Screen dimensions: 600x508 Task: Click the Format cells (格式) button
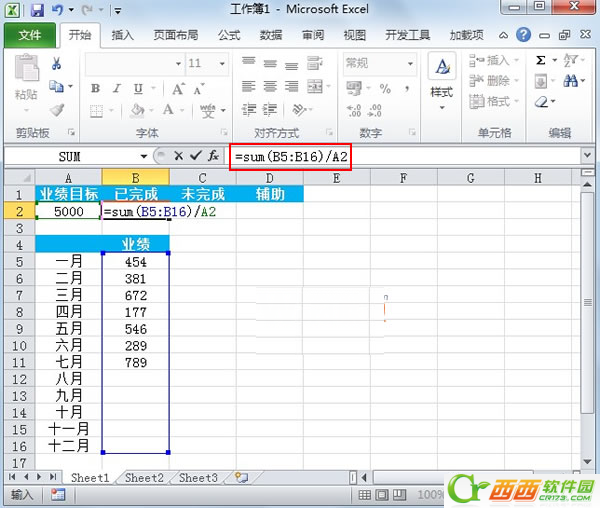(494, 101)
